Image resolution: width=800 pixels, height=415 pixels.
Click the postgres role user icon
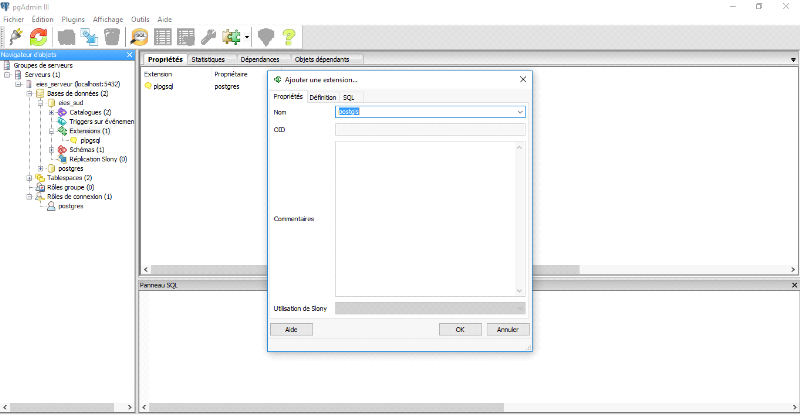(x=51, y=206)
